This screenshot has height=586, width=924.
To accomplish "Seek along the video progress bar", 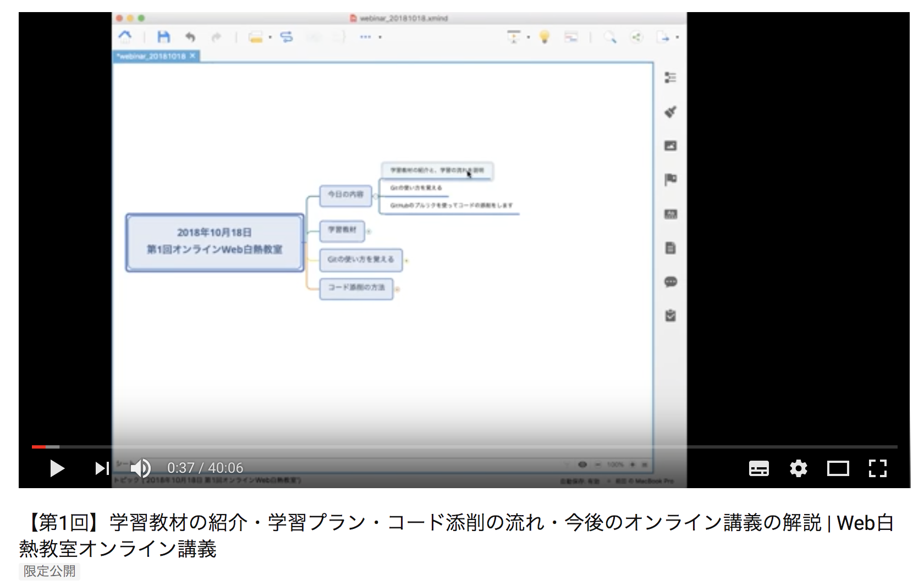I will pyautogui.click(x=465, y=447).
